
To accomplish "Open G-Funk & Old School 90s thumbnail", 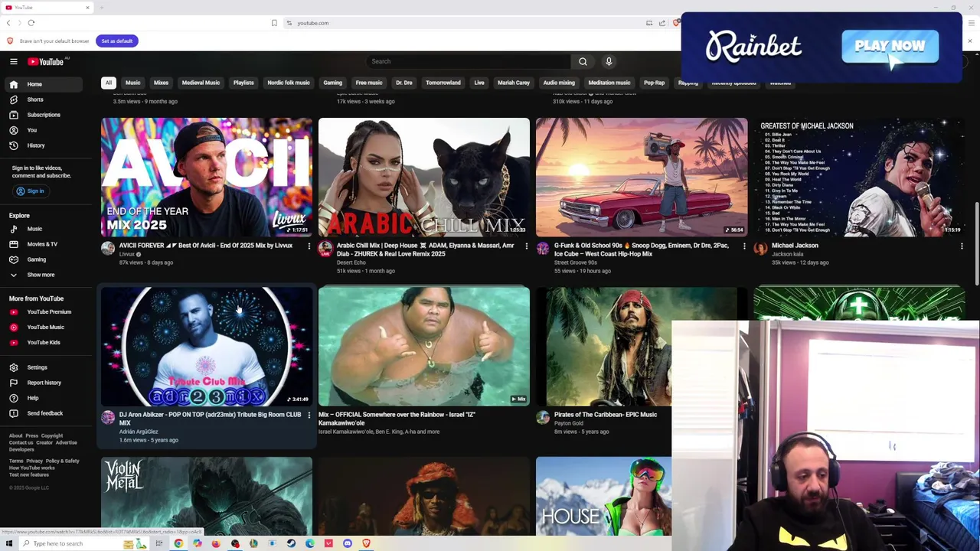I will coord(642,177).
